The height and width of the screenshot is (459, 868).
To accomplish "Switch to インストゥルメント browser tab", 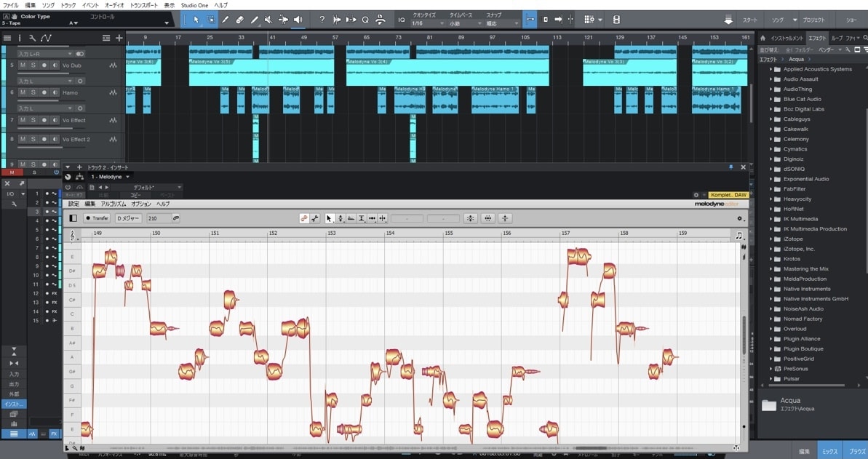I will (x=787, y=39).
